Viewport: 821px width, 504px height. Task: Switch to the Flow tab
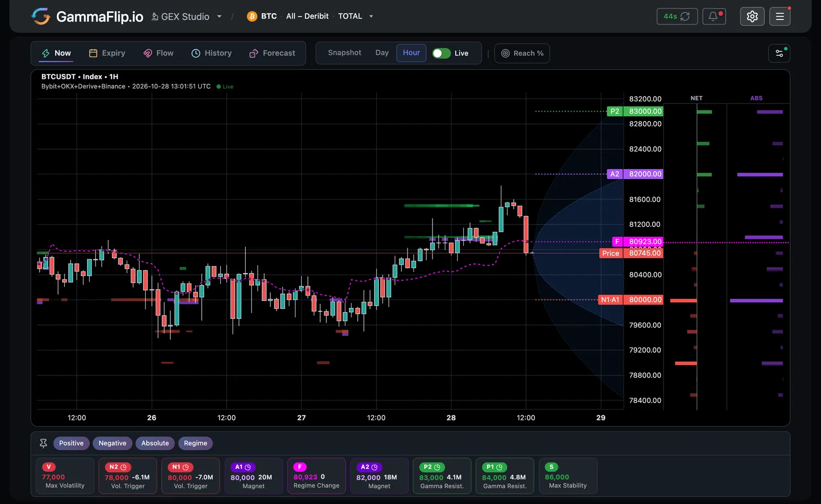click(159, 53)
